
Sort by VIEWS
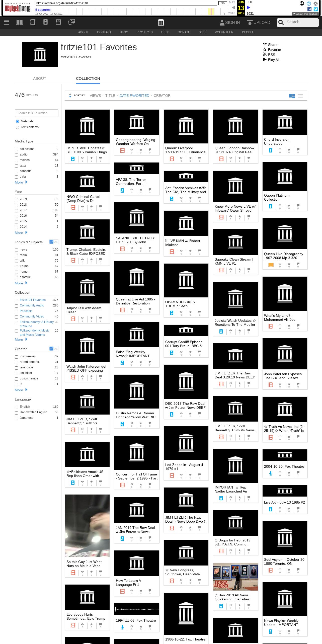(x=95, y=96)
